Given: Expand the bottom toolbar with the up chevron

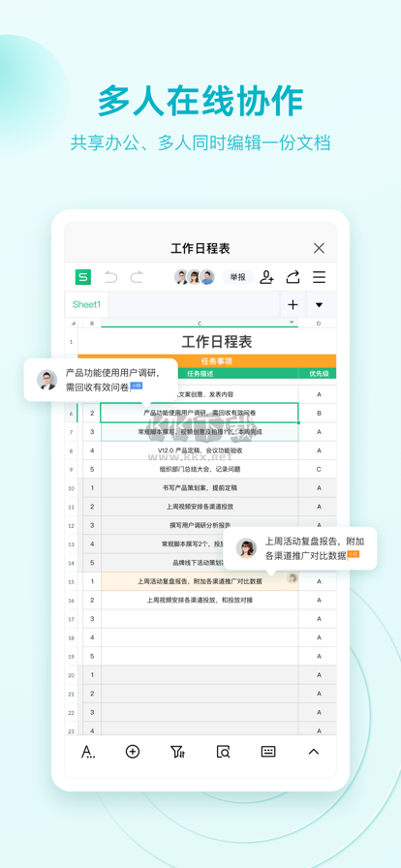Looking at the screenshot, I should (x=314, y=752).
